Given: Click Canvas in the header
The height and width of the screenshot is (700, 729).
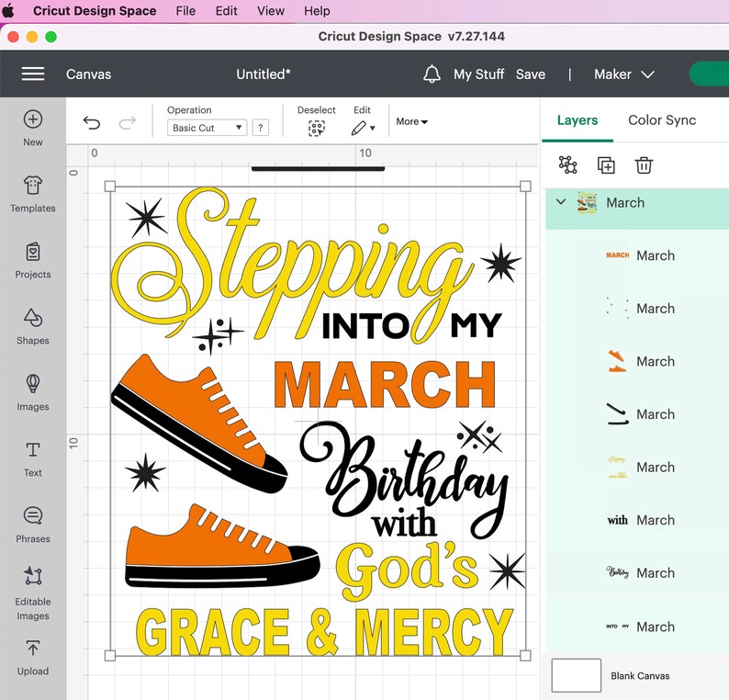Looking at the screenshot, I should (88, 74).
